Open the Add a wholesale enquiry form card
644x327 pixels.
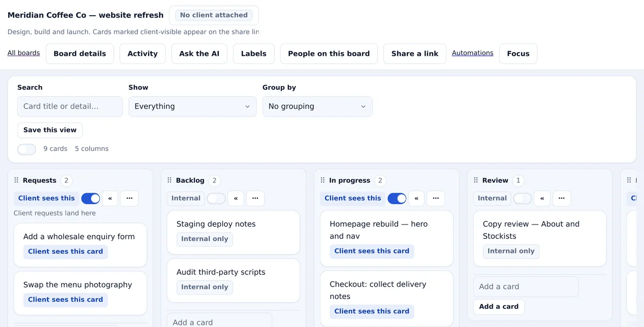click(80, 245)
